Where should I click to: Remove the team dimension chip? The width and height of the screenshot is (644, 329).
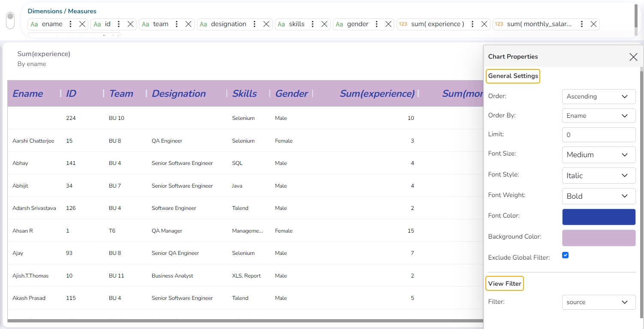point(188,24)
